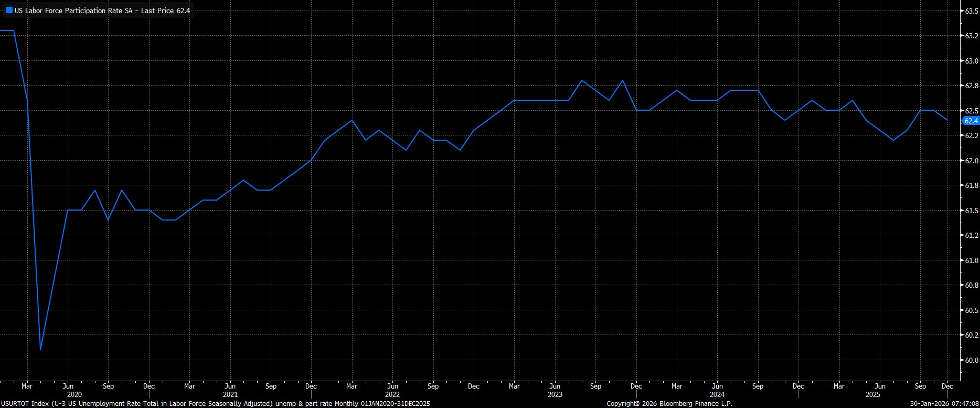Click the April 2020 trough on the line

(x=40, y=349)
